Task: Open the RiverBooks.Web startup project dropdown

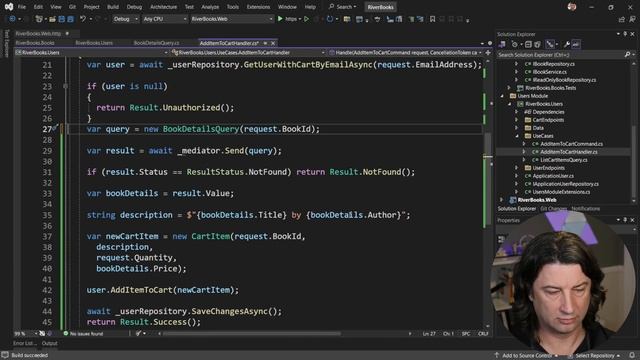Action: pos(231,19)
